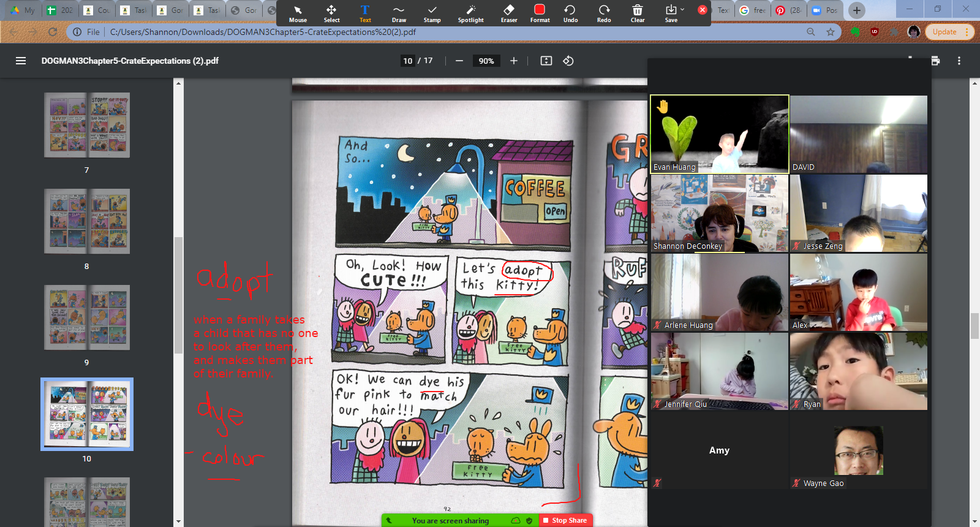Reload the browser page

[x=53, y=32]
